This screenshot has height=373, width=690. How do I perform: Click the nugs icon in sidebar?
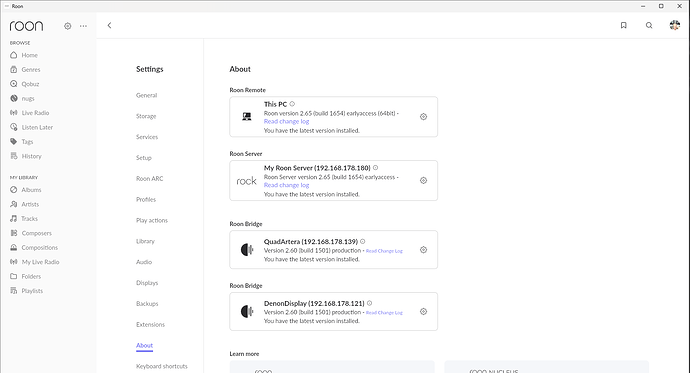14,98
